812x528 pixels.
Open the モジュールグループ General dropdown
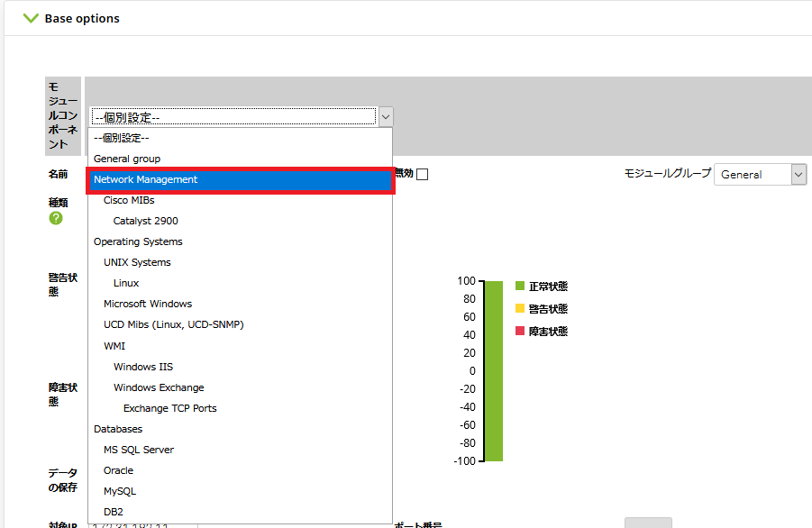761,175
